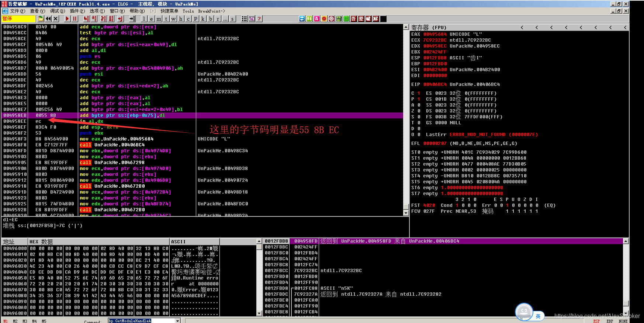This screenshot has height=323, width=644.
Task: Open the 文件(F) menu
Action: [17, 11]
